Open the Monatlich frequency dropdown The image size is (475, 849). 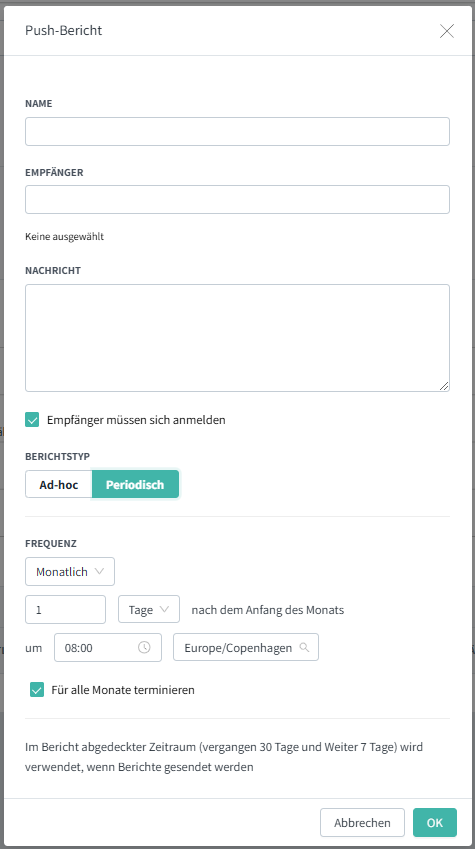[70, 571]
